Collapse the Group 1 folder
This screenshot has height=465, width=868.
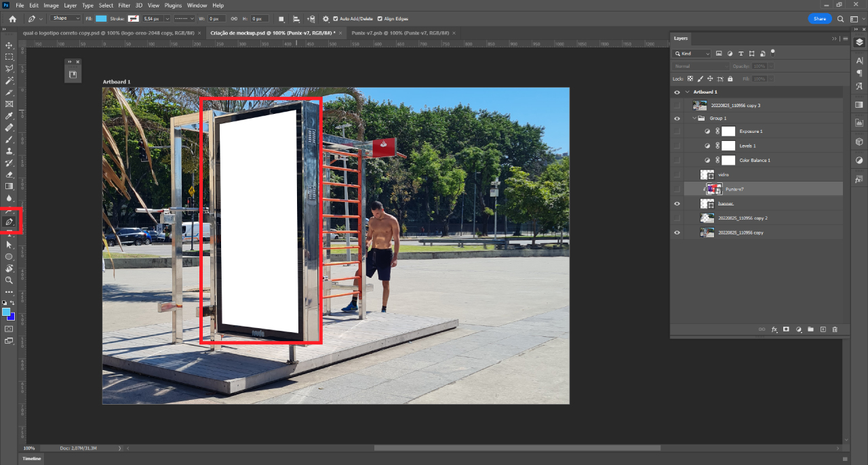click(x=694, y=118)
